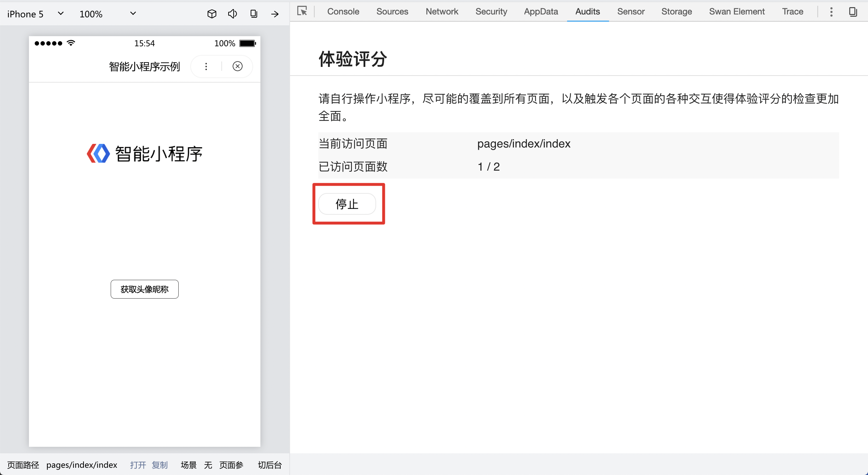Click the 无 scene value in bottom bar
Screen dimensions: 868x475
point(208,465)
